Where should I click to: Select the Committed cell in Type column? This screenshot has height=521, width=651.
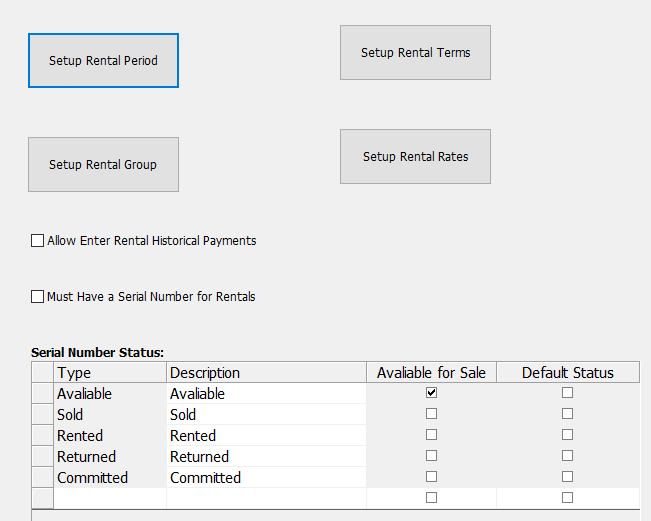point(110,477)
